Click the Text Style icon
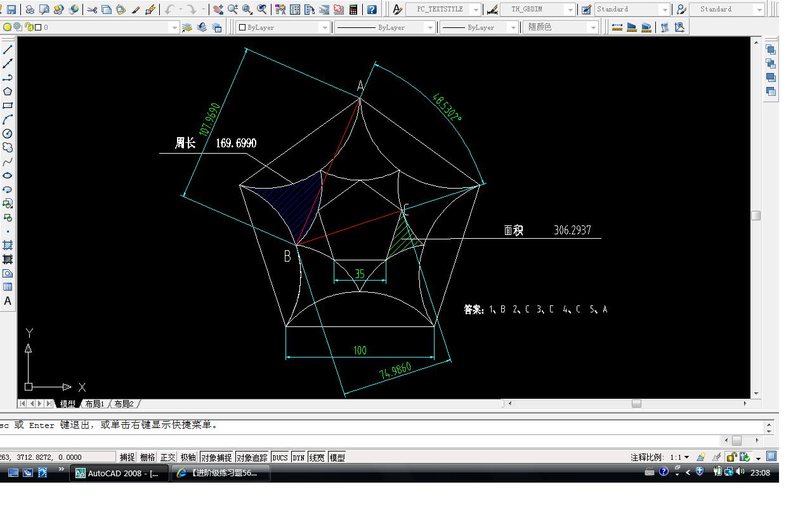 [x=397, y=10]
